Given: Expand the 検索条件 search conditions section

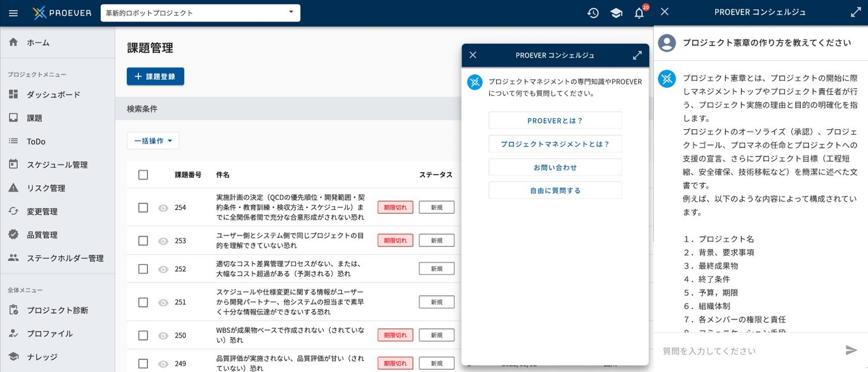Looking at the screenshot, I should pyautogui.click(x=142, y=109).
